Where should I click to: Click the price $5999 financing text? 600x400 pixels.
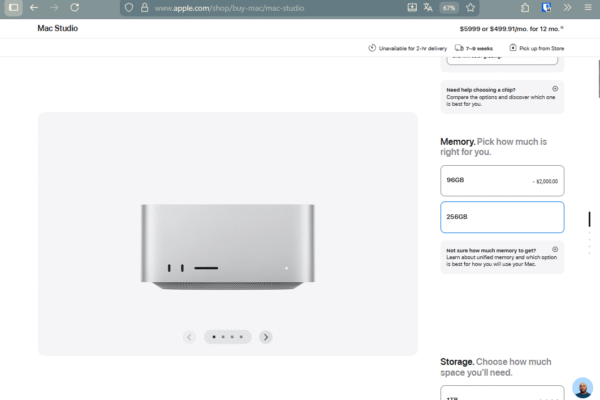point(511,29)
